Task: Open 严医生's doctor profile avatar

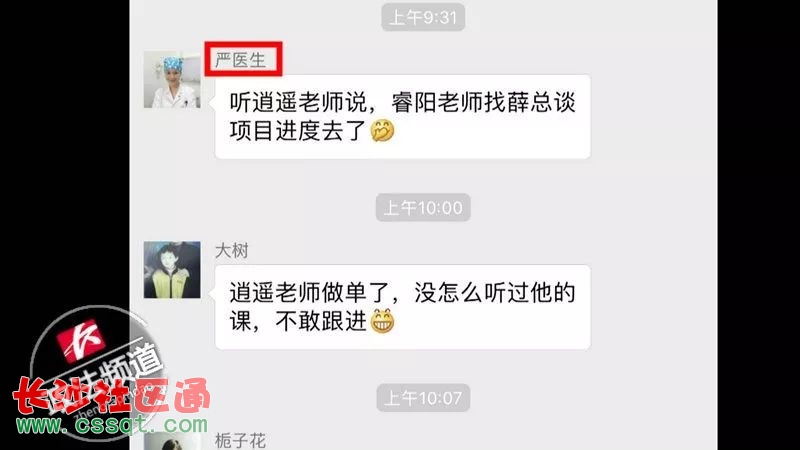Action: pos(172,80)
